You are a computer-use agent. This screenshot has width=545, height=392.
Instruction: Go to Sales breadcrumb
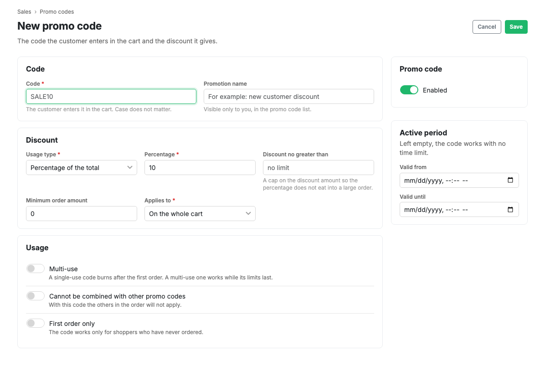pyautogui.click(x=24, y=12)
